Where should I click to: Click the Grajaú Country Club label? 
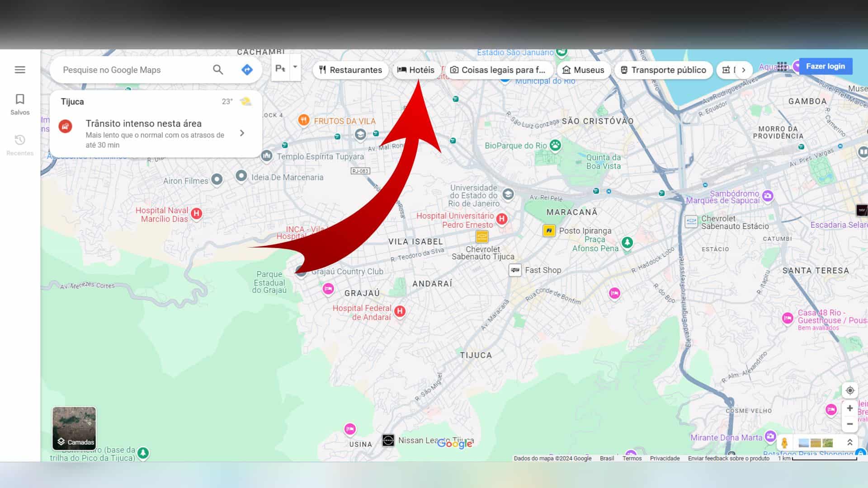347,272
